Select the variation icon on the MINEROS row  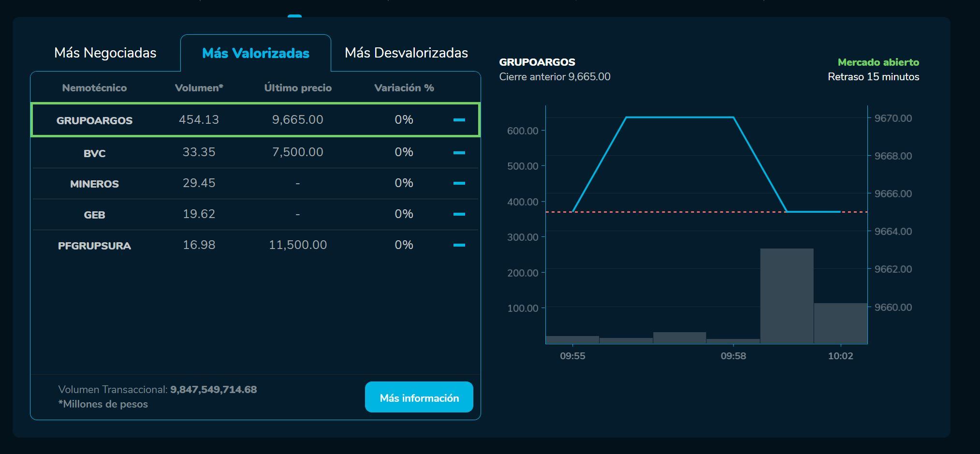459,183
